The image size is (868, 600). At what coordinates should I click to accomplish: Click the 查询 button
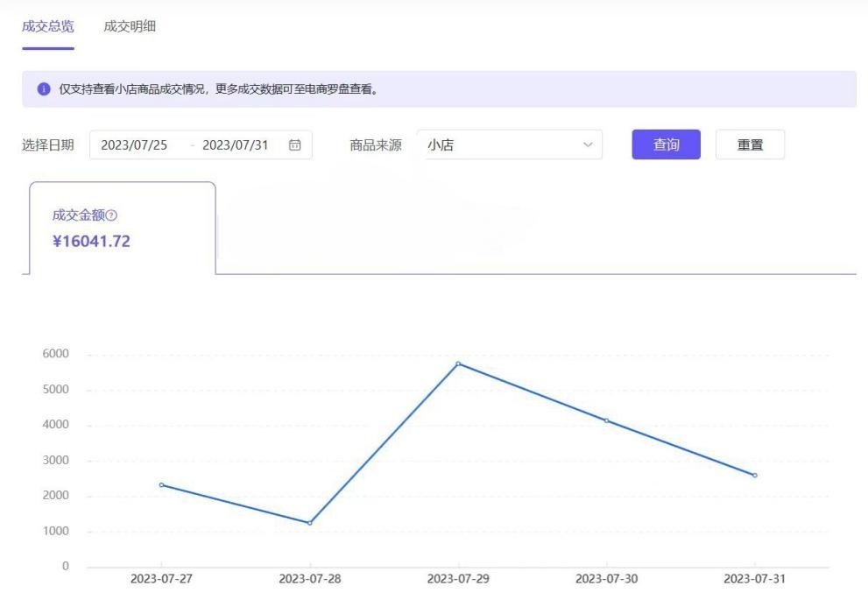(666, 145)
